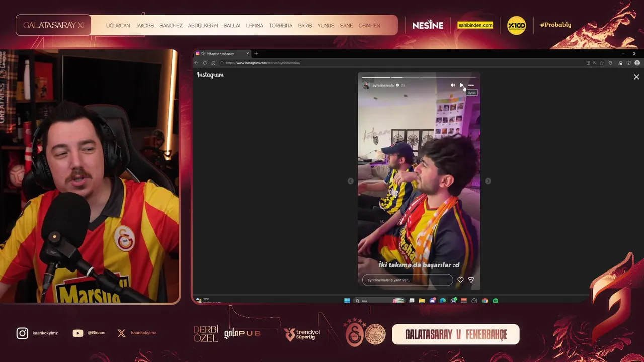Close the Hikayeler Instagram tab

pos(247,53)
